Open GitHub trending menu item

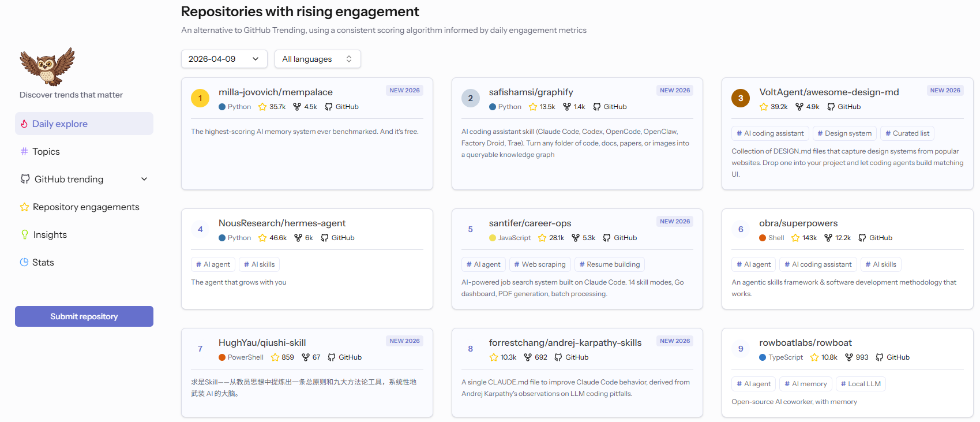point(84,179)
